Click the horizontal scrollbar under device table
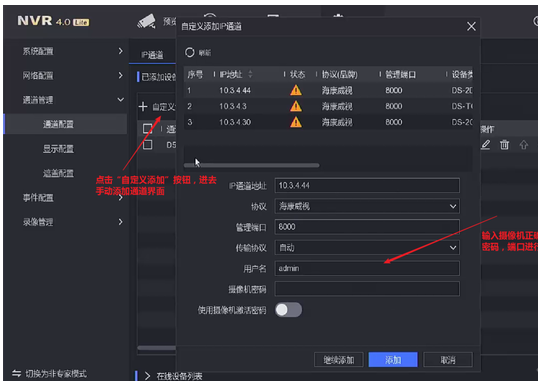 [252, 165]
